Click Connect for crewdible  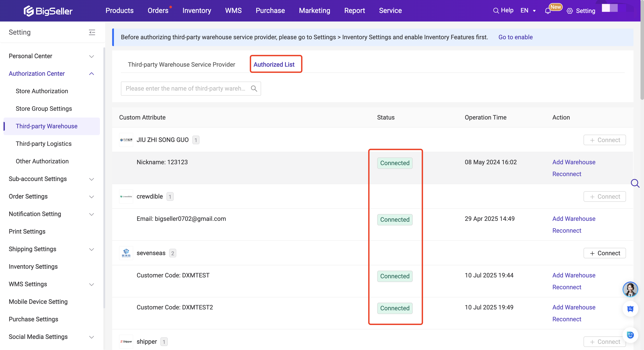605,196
